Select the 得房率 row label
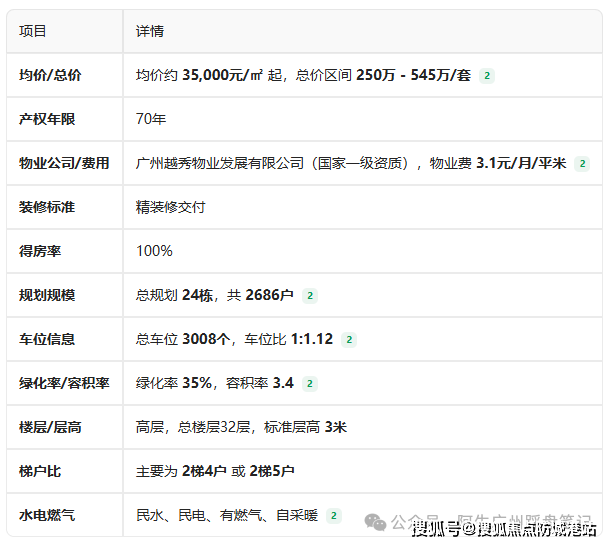Image resolution: width=611 pixels, height=546 pixels. pyautogui.click(x=40, y=251)
